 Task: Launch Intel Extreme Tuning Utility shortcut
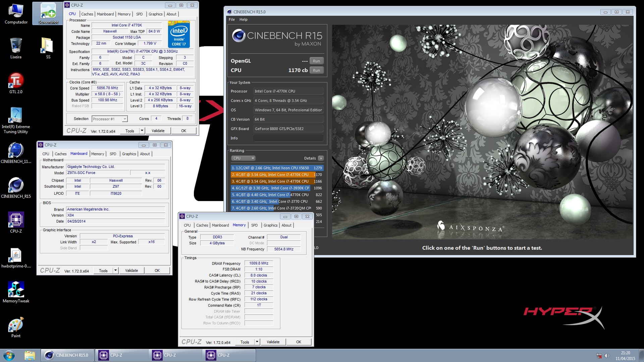tap(16, 121)
